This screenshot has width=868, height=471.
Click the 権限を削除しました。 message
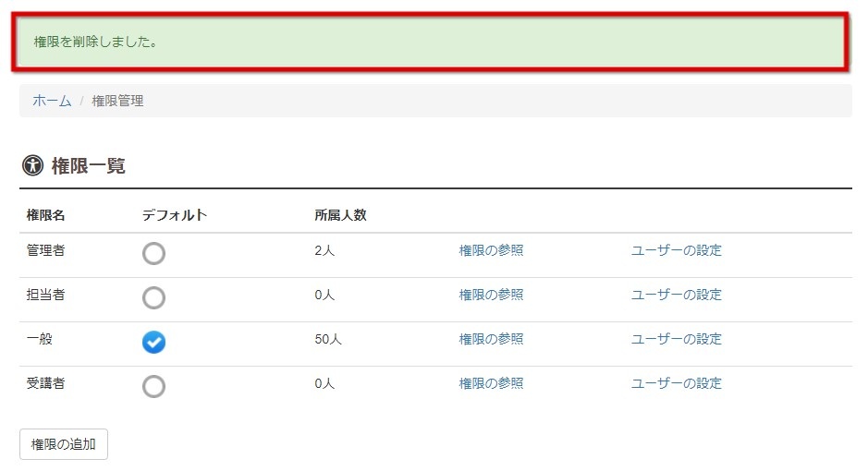95,42
